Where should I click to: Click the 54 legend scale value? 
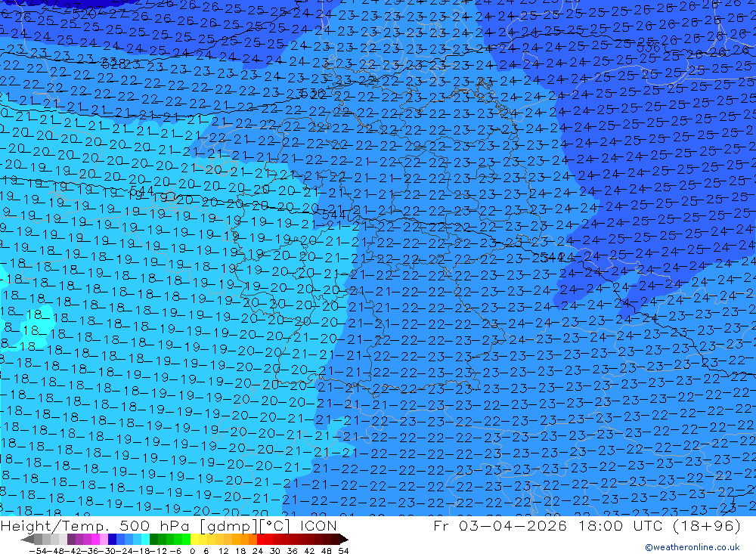pyautogui.click(x=343, y=551)
